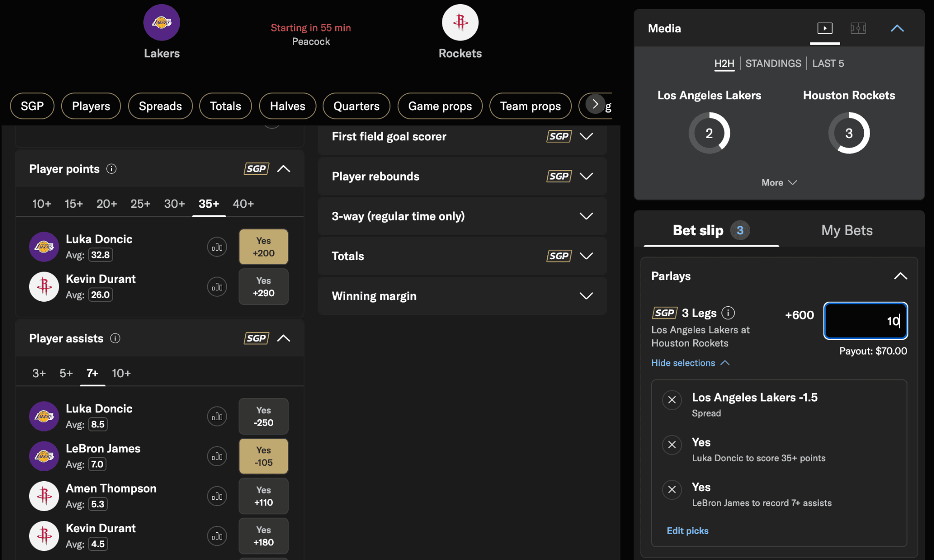Image resolution: width=934 pixels, height=560 pixels.
Task: Click the Edit picks link
Action: (687, 531)
